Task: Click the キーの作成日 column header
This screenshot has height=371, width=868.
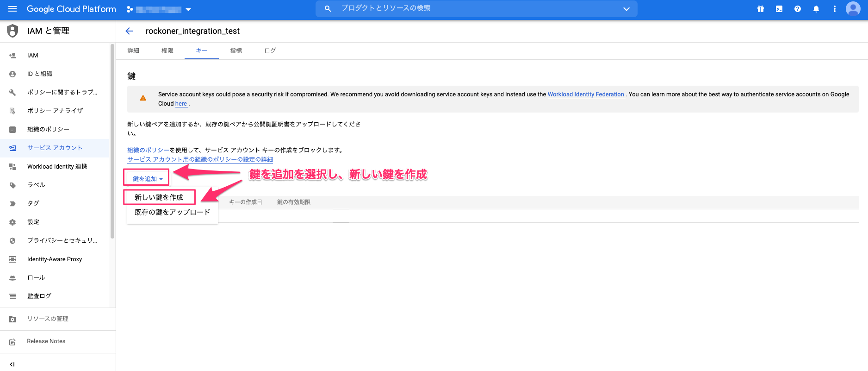Action: (246, 202)
